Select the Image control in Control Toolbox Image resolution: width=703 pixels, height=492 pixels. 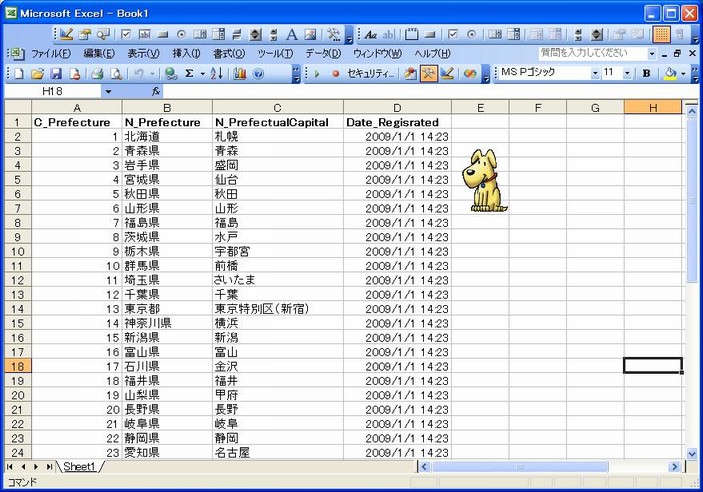(310, 35)
